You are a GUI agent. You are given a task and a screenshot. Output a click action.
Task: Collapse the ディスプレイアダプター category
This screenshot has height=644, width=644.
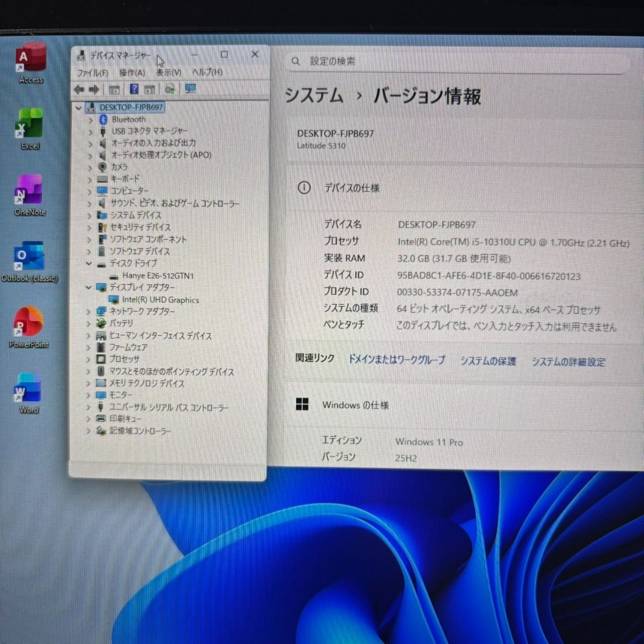[x=90, y=287]
